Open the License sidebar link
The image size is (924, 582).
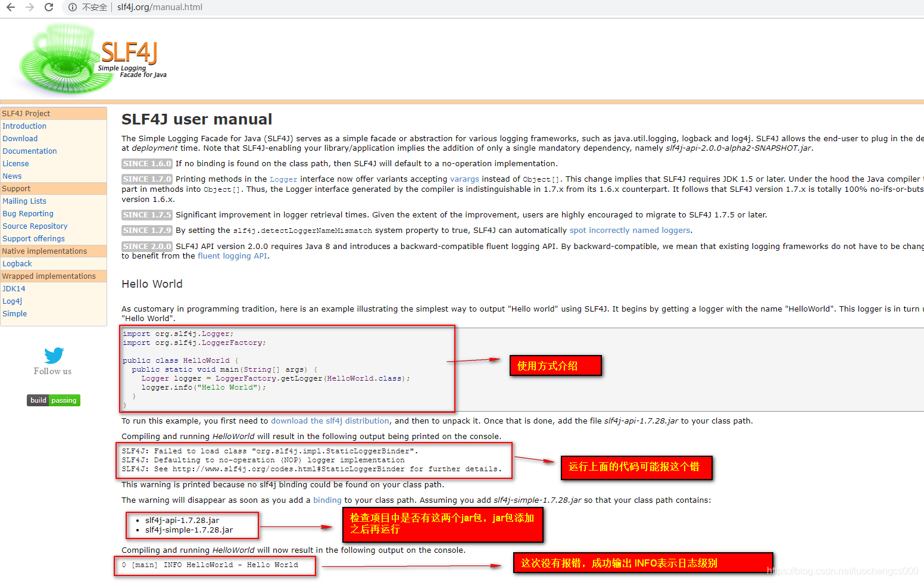click(x=15, y=163)
